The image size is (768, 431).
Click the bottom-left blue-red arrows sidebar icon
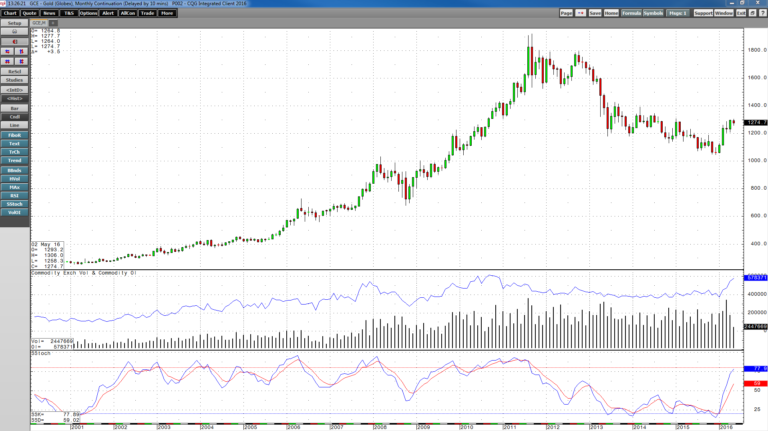[7, 61]
